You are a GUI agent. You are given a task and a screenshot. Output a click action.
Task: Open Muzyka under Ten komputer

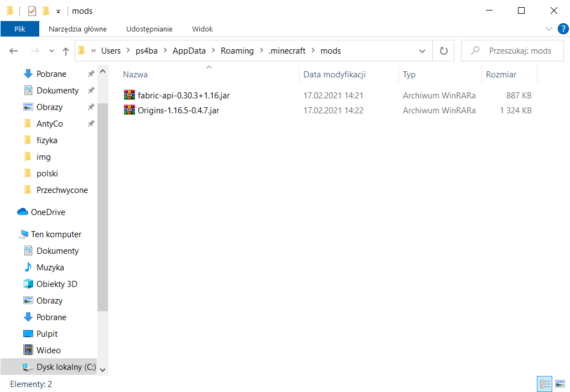point(50,268)
